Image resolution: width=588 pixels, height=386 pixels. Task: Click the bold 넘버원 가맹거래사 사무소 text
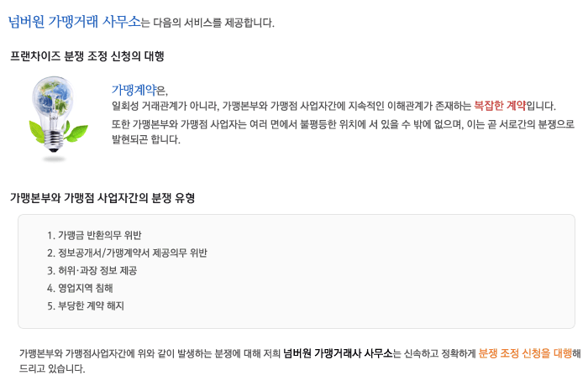[338, 353]
